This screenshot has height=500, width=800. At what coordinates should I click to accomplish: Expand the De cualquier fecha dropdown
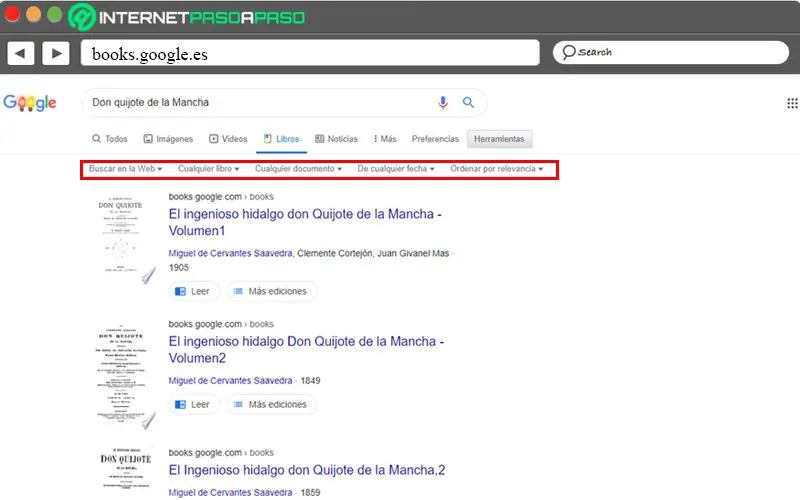tap(396, 169)
